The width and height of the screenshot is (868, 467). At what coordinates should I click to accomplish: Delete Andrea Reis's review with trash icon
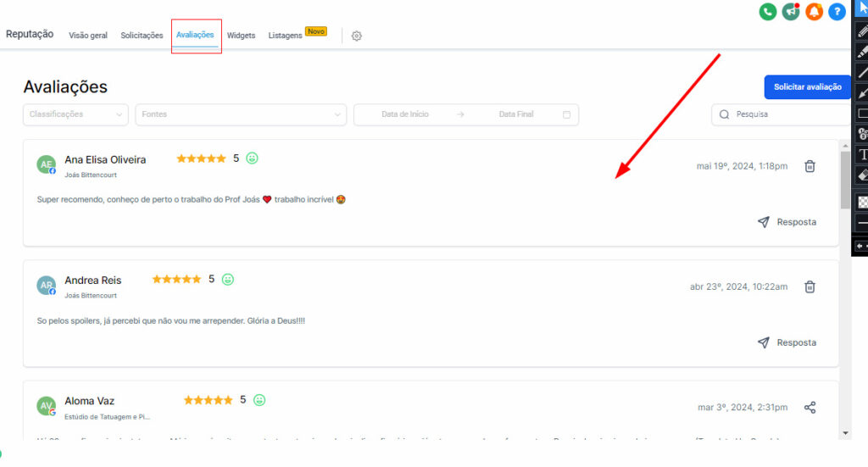pyautogui.click(x=810, y=286)
